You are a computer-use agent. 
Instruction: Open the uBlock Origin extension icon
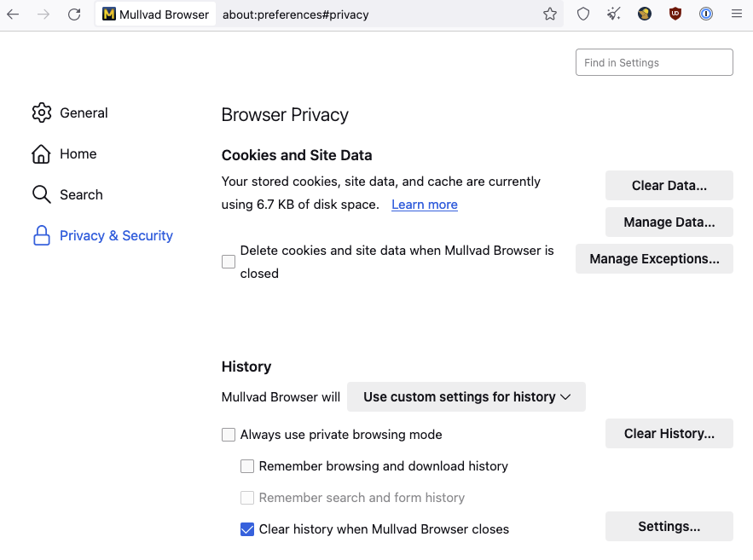click(675, 14)
